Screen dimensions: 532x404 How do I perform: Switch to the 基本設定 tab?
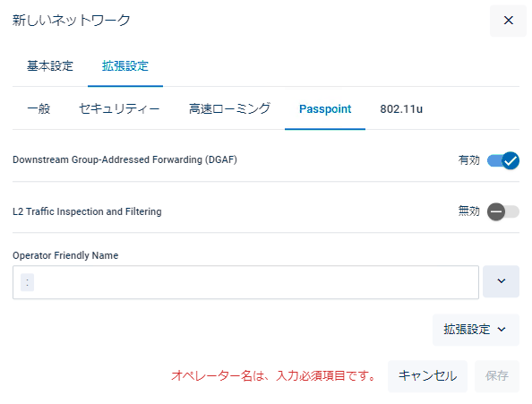pyautogui.click(x=50, y=65)
